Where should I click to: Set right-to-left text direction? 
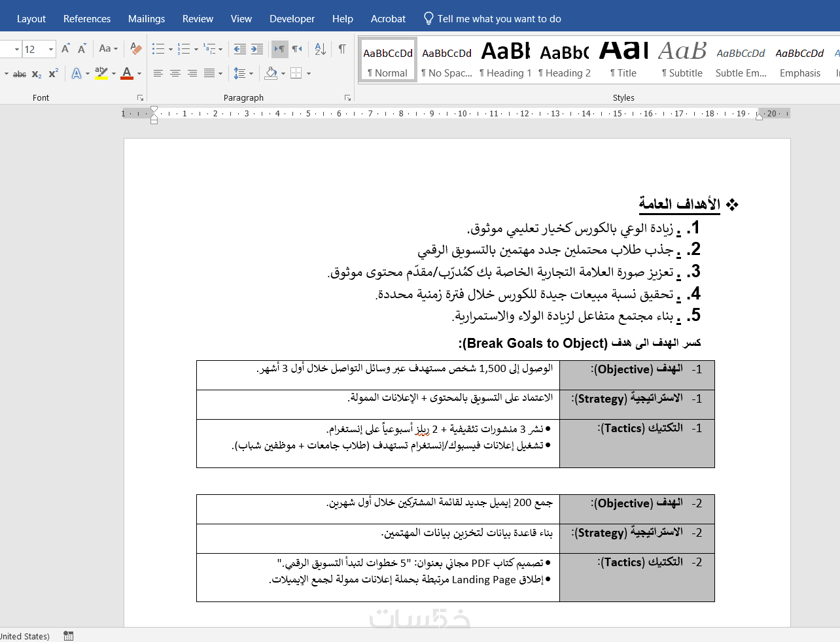pos(297,48)
